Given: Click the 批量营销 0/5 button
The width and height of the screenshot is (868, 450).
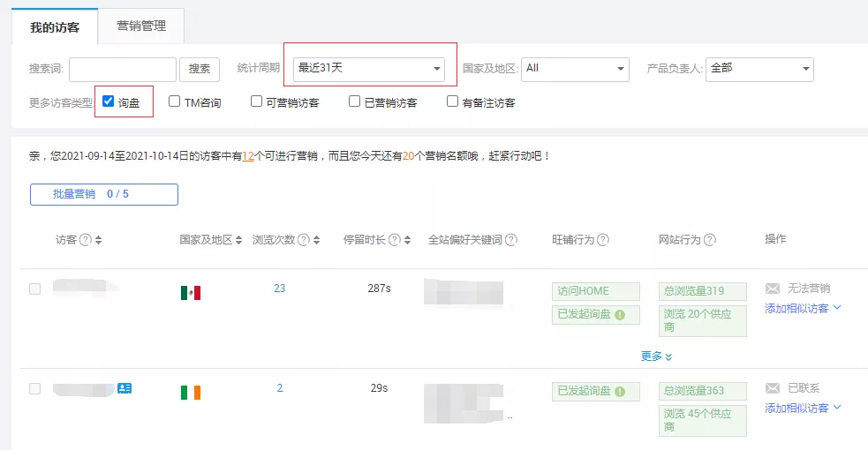Looking at the screenshot, I should (104, 194).
